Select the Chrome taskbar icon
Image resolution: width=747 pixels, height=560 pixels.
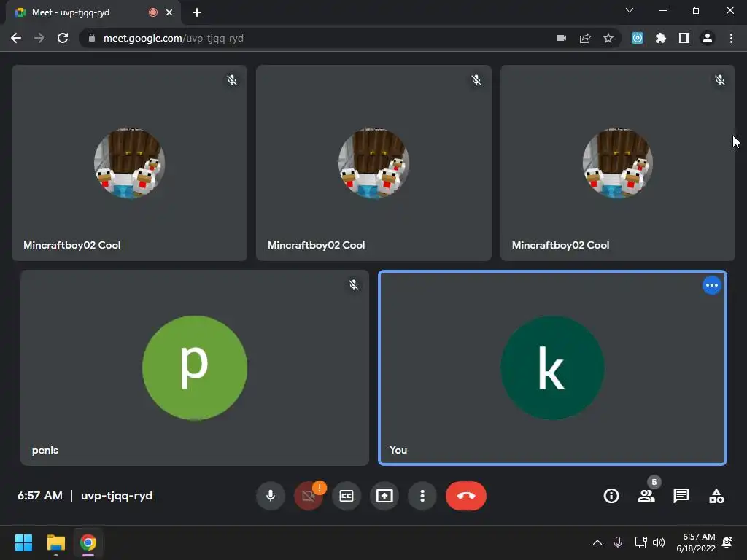[88, 542]
